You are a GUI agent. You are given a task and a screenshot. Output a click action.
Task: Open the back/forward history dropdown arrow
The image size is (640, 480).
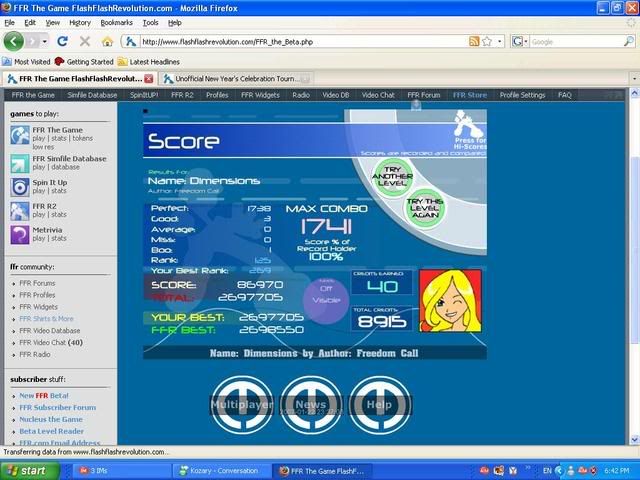42,42
